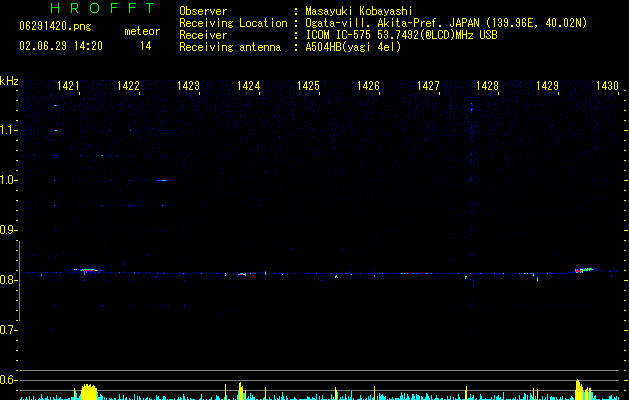Click the 0.7 frequency axis label

tap(7, 330)
